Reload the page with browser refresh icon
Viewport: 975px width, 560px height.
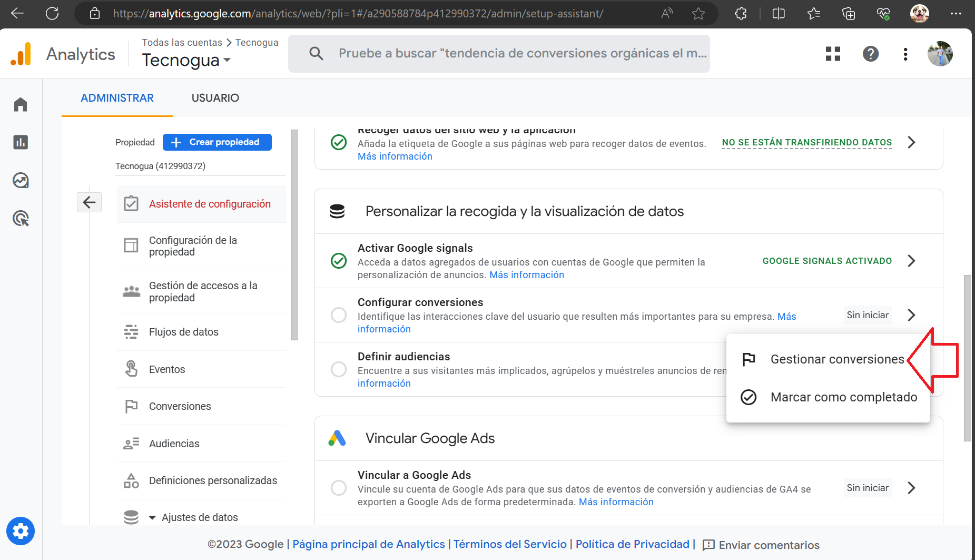point(52,14)
